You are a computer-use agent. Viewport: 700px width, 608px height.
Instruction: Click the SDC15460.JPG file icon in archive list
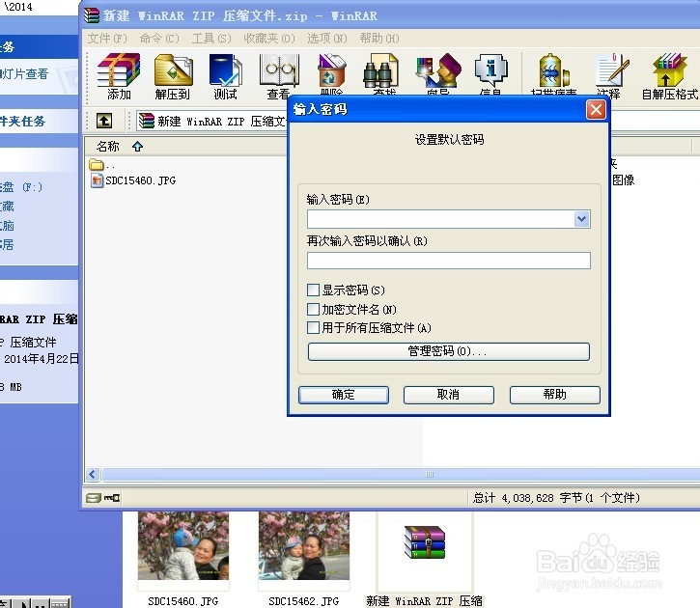click(x=97, y=180)
